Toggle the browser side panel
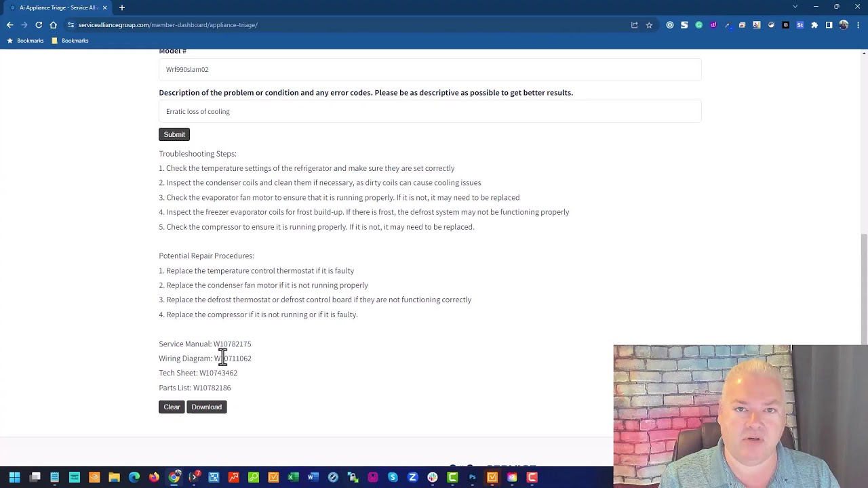 pos(829,25)
